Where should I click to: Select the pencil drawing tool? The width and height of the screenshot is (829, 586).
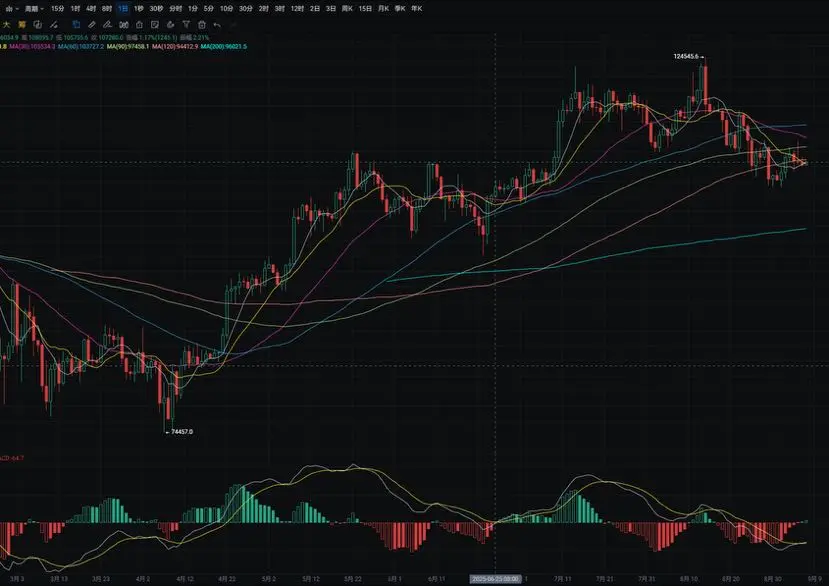coord(92,24)
